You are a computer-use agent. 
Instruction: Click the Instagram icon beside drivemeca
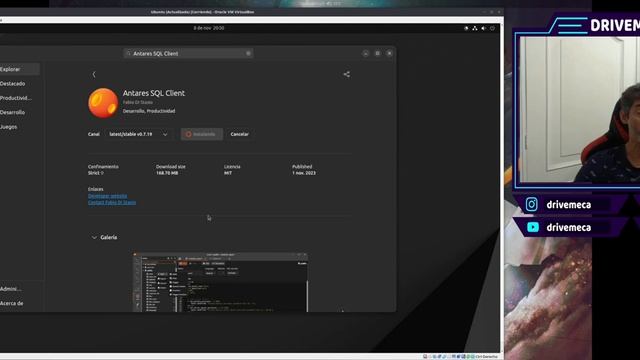531,204
